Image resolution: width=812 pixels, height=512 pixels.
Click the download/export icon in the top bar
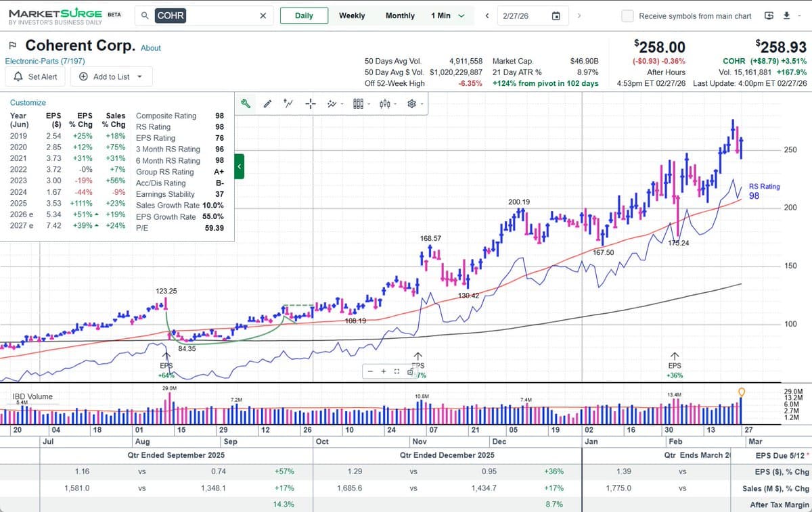(786, 15)
